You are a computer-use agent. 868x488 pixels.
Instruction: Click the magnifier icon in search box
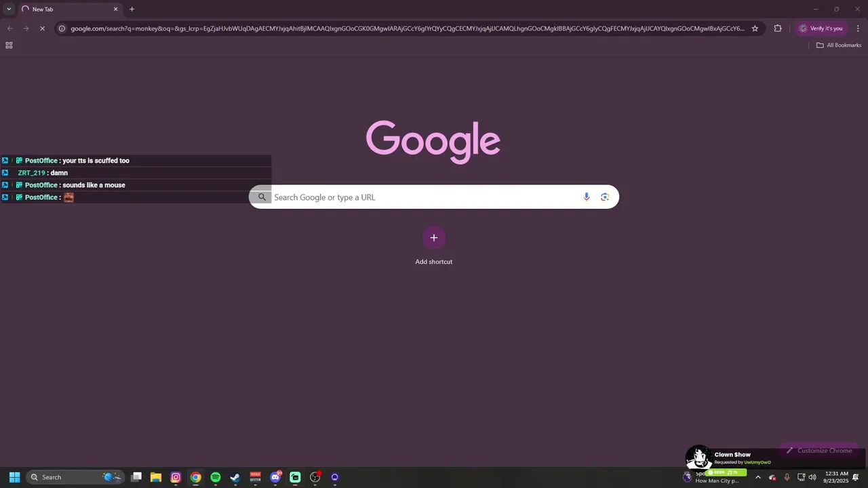pyautogui.click(x=262, y=197)
